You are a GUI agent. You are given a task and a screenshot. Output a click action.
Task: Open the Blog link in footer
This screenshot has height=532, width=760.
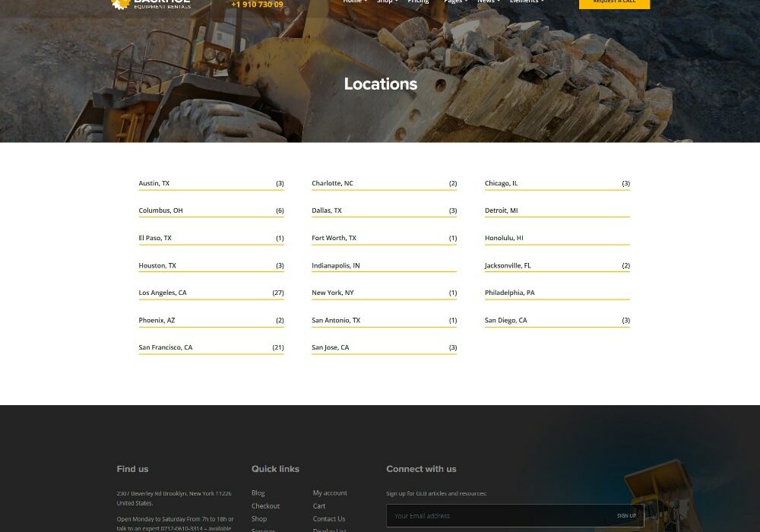pos(258,492)
